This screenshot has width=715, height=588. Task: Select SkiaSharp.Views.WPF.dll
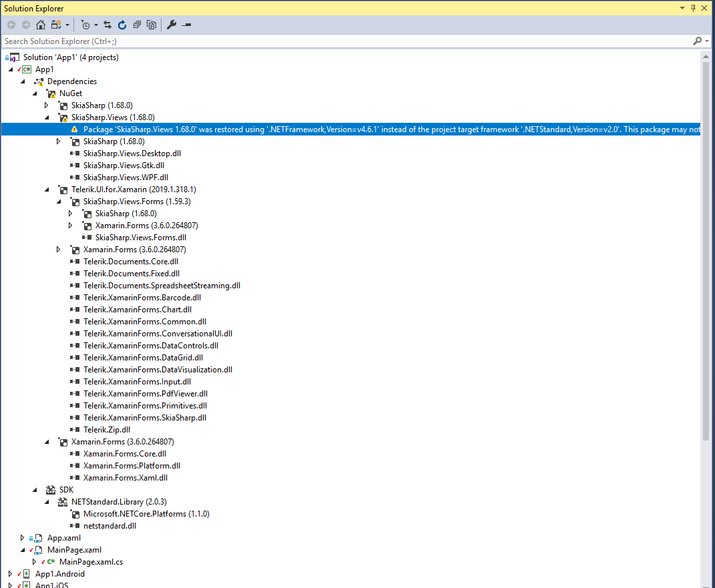(126, 178)
